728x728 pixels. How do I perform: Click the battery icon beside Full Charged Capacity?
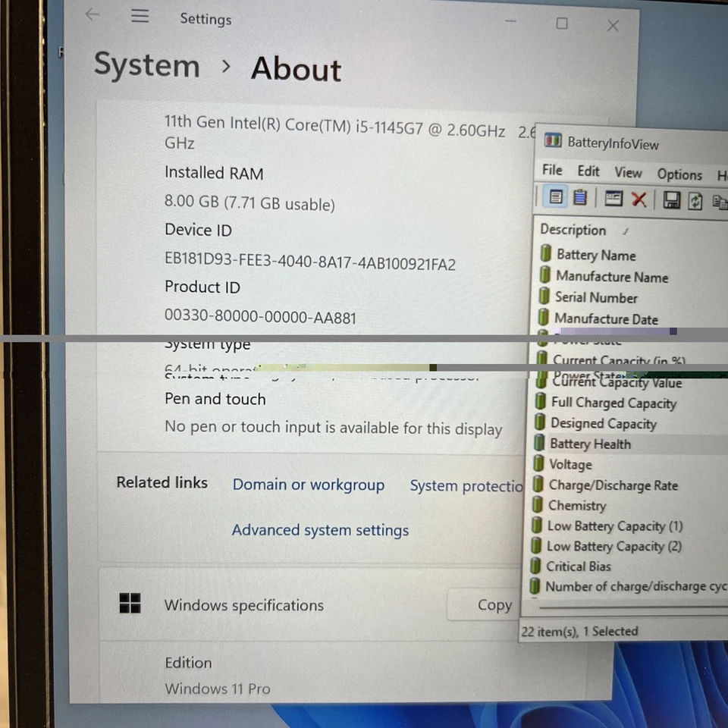tap(540, 400)
